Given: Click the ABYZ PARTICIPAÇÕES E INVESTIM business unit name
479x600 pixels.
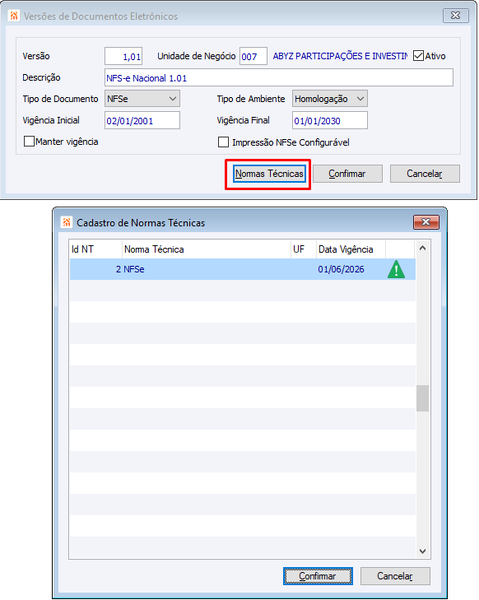Looking at the screenshot, I should (340, 56).
